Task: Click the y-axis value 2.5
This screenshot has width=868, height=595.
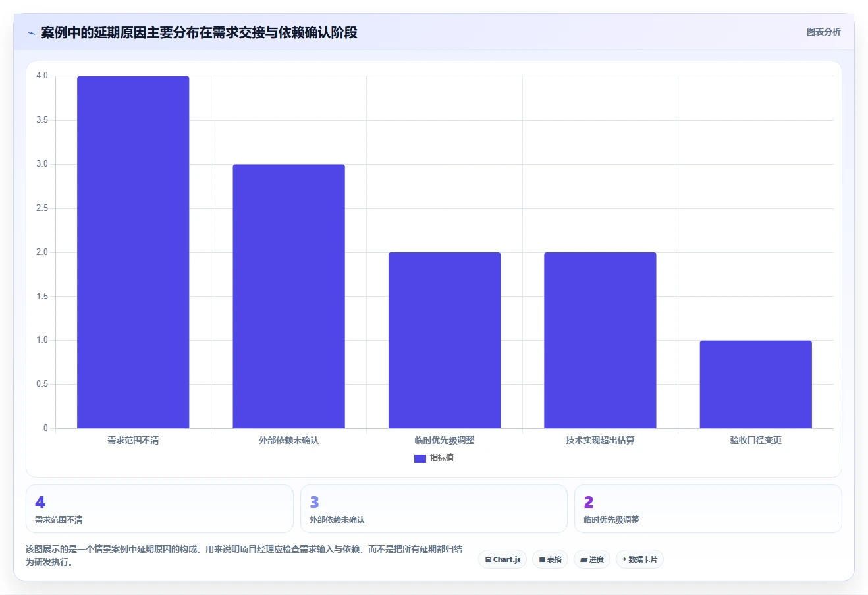Action: (x=42, y=208)
